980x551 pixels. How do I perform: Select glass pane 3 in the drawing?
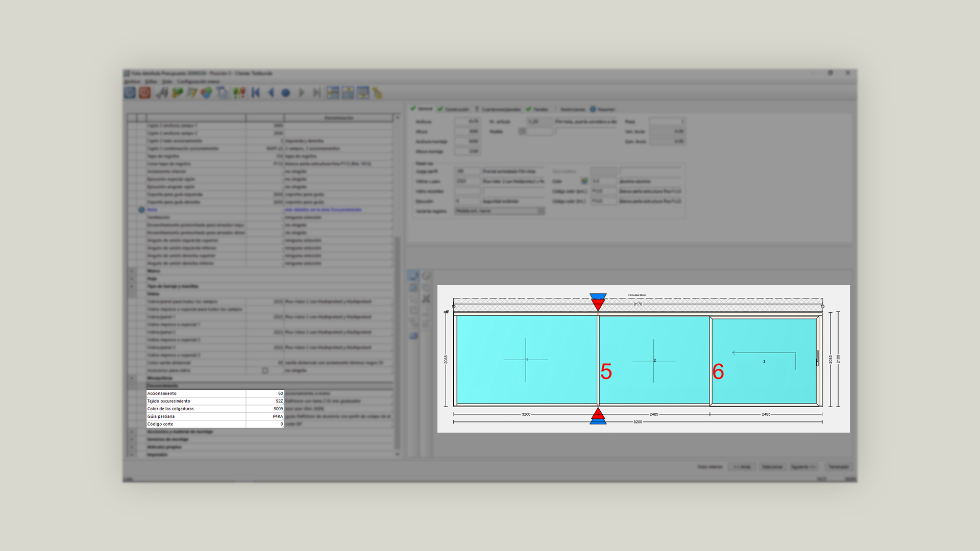tap(764, 361)
